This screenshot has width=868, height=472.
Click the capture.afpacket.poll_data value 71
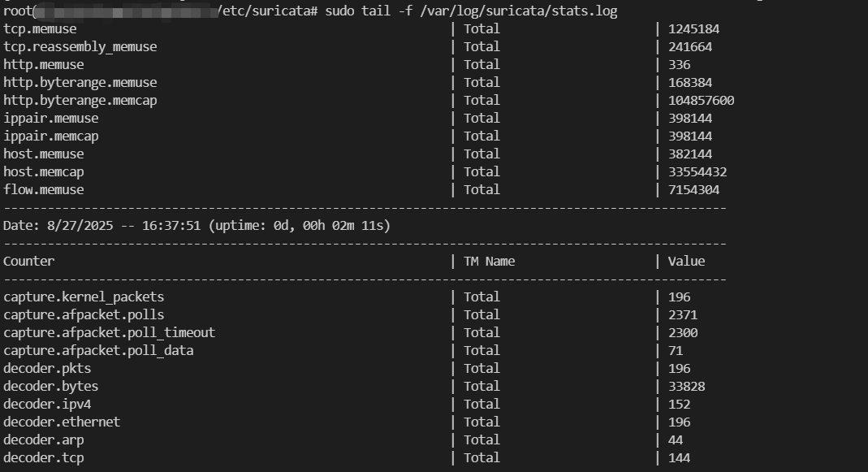[676, 350]
